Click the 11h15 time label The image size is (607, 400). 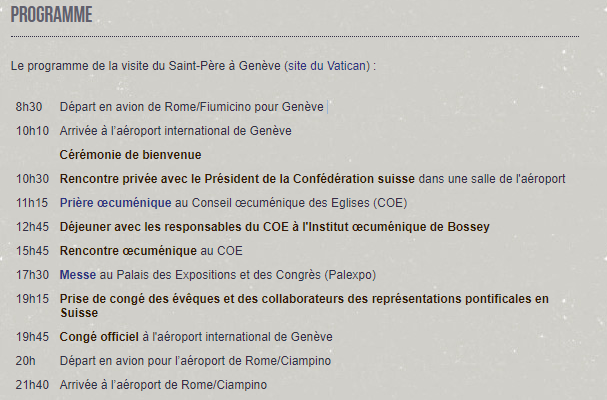click(x=32, y=203)
